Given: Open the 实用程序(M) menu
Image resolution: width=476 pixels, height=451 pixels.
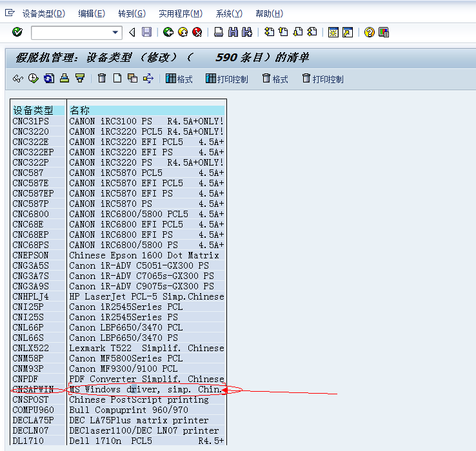Looking at the screenshot, I should click(x=181, y=14).
